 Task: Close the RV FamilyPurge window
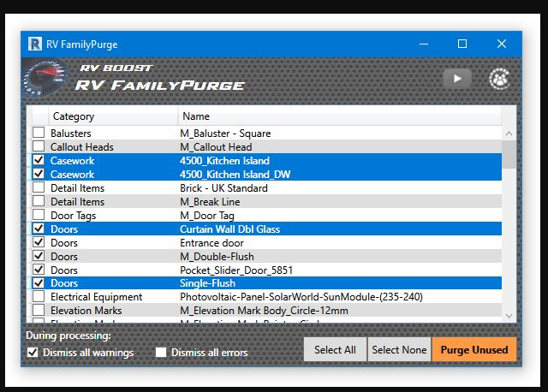pyautogui.click(x=502, y=44)
